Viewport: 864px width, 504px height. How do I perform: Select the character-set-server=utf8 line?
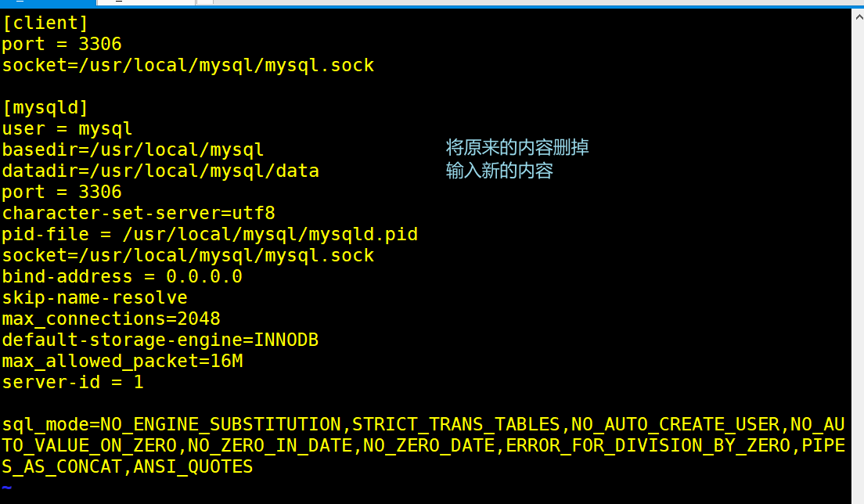[138, 213]
